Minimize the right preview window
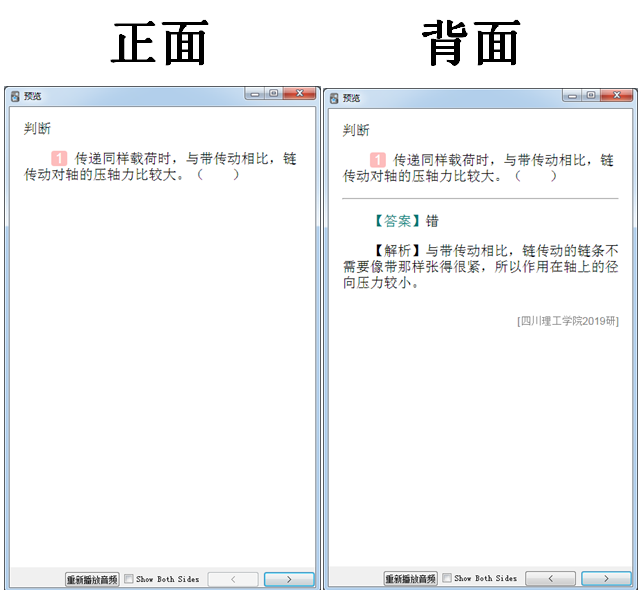 (572, 96)
